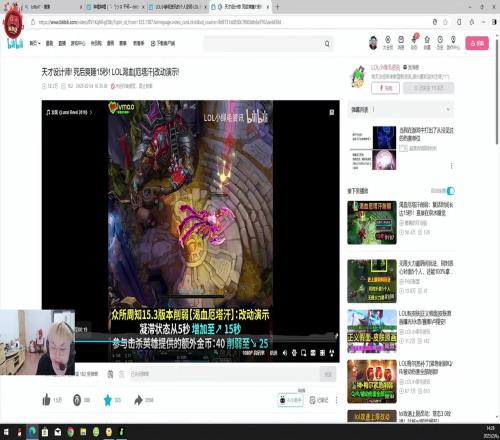Viewport: 500px width, 440px height.
Task: Open Microsoft Edge icon on taskbar
Action: click(x=32, y=432)
